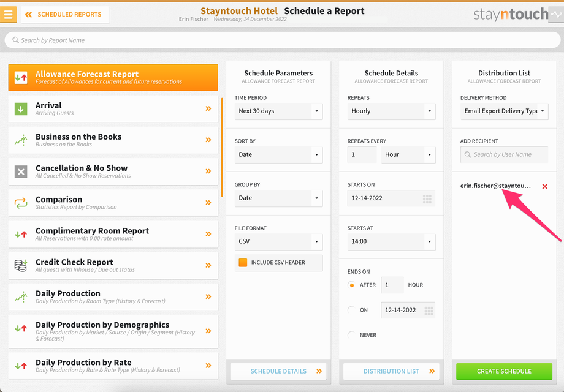Image resolution: width=564 pixels, height=392 pixels.
Task: Click Cancellation & No Show X icon
Action: (21, 171)
